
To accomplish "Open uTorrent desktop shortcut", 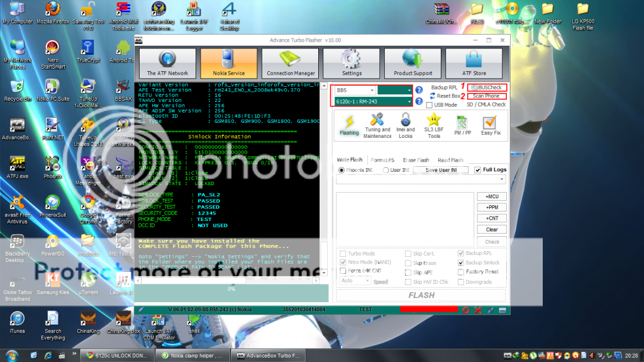I will point(88,283).
